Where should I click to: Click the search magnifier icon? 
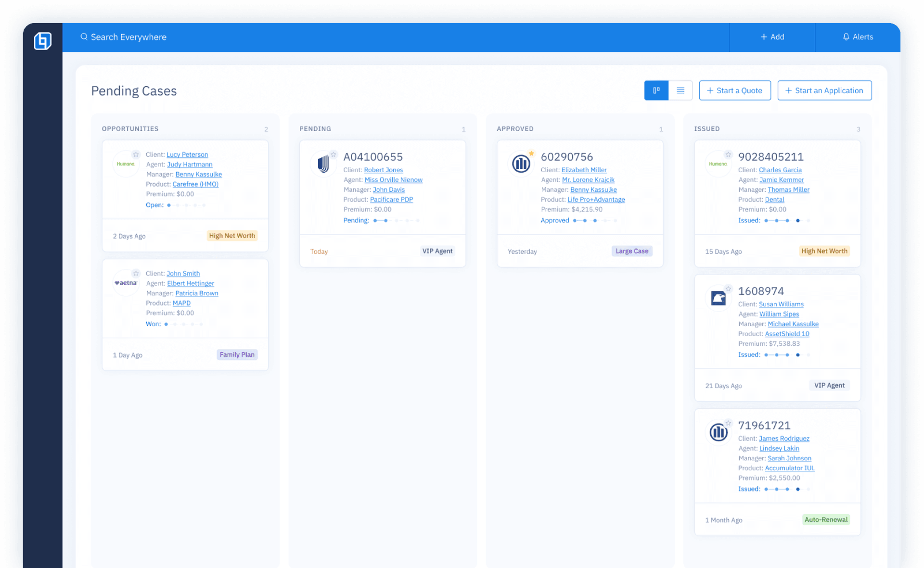click(84, 37)
